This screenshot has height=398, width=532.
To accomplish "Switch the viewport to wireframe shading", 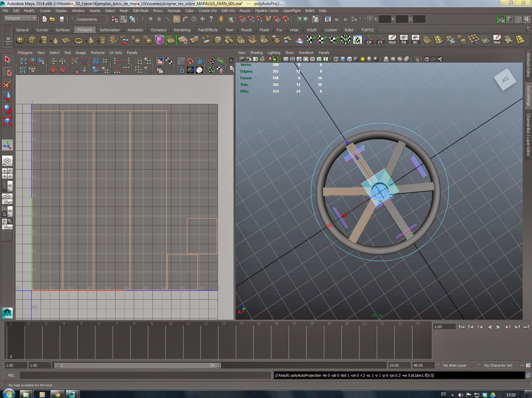I will tap(336, 59).
